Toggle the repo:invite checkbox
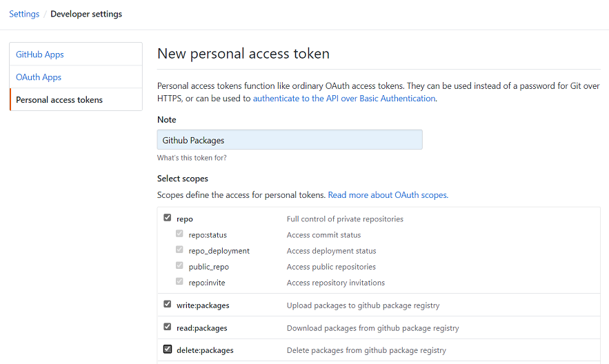Screen dimensions: 609x364 pyautogui.click(x=179, y=282)
